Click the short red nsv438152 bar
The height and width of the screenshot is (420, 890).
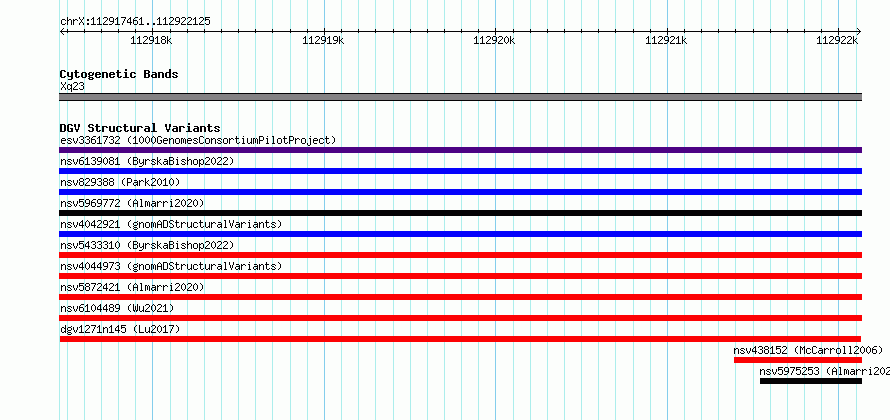(x=798, y=360)
